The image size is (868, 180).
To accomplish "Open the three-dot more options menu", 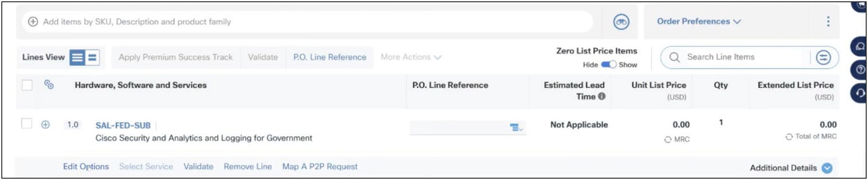I will (828, 21).
